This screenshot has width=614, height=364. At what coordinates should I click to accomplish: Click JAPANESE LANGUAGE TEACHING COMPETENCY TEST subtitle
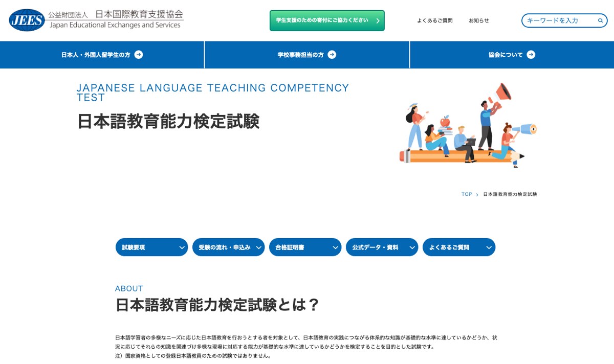tap(213, 93)
